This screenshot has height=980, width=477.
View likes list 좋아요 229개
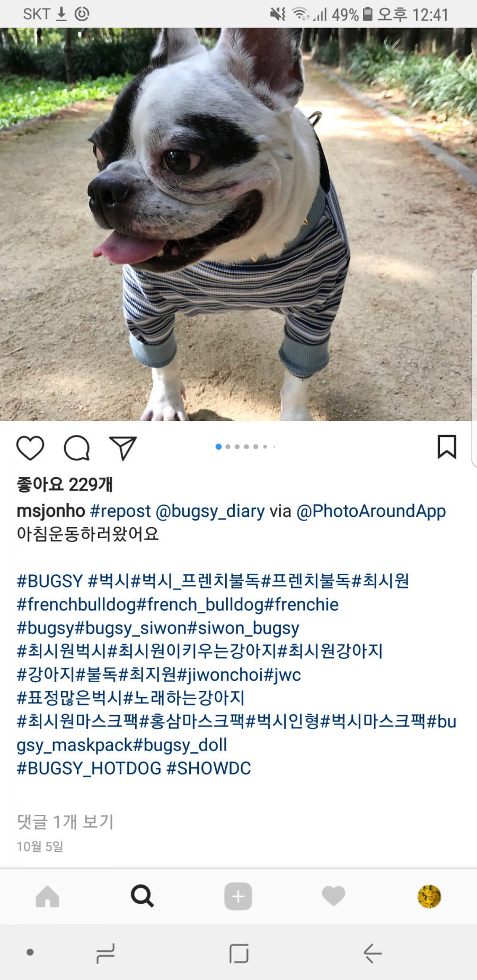[65, 484]
